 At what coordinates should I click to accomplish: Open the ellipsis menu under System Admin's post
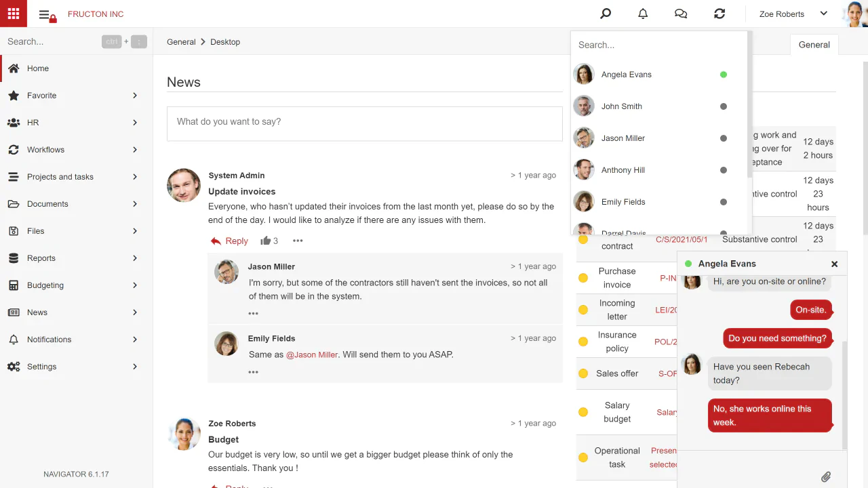(298, 241)
